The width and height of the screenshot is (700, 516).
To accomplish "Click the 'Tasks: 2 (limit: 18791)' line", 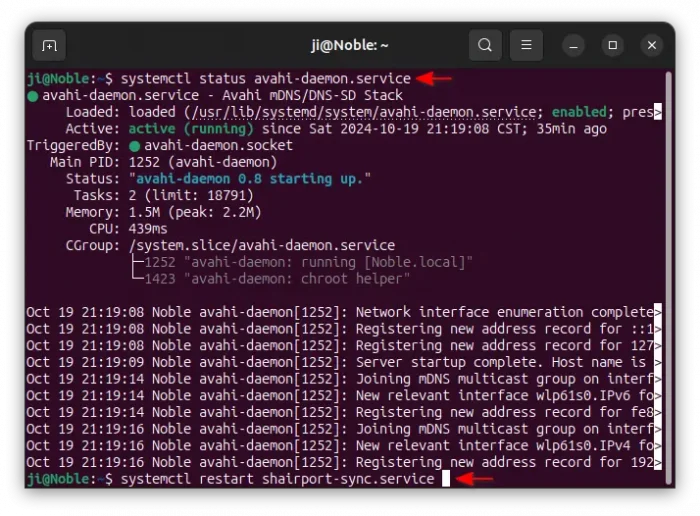I will [163, 196].
